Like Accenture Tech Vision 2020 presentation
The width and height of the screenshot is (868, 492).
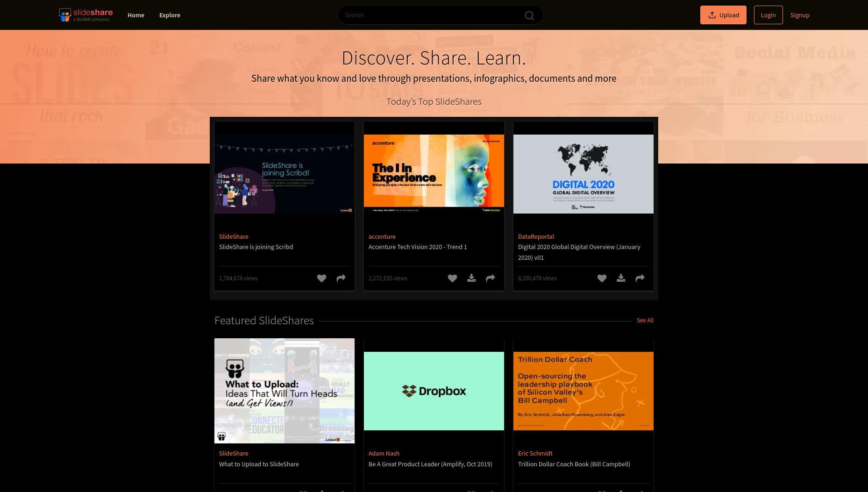452,278
